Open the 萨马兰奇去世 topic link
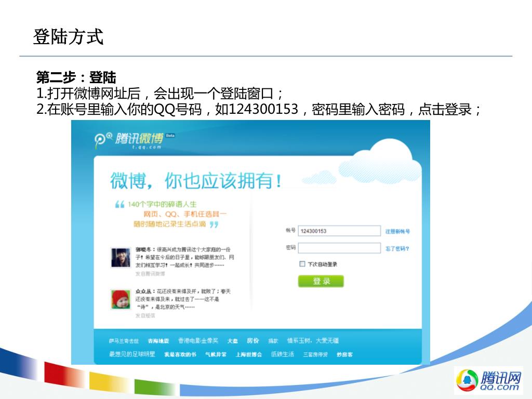532x399 pixels. [124, 341]
